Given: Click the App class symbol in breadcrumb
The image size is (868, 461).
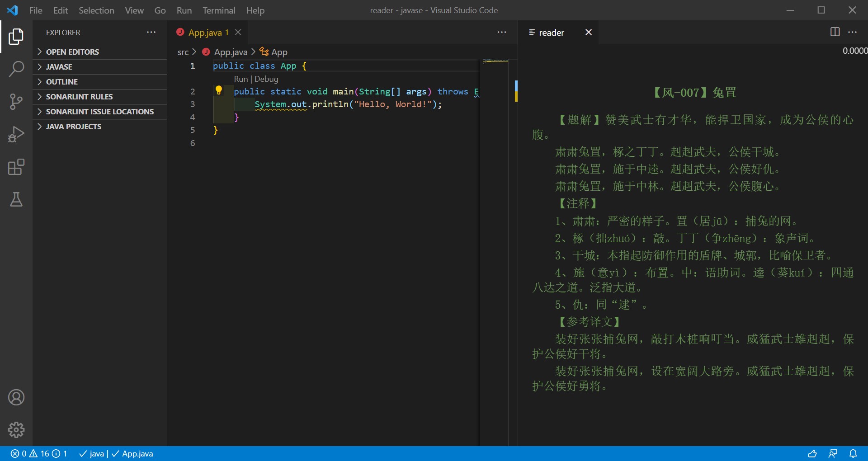Looking at the screenshot, I should (x=273, y=52).
